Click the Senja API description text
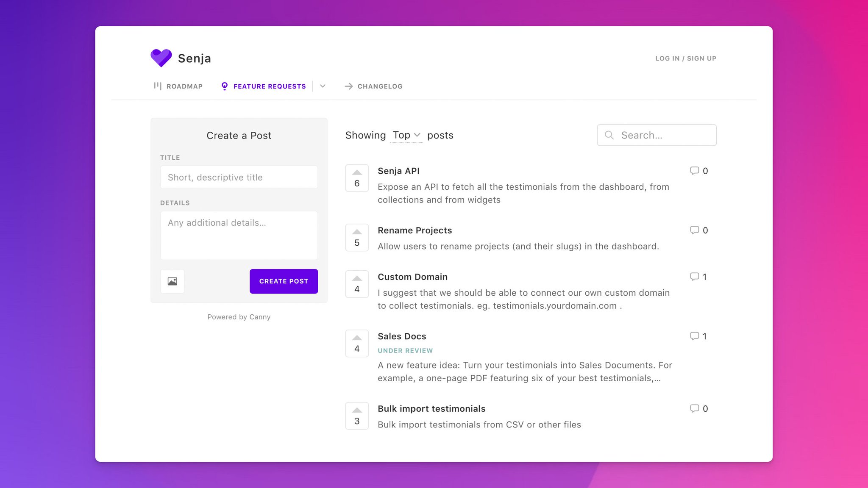Image resolution: width=868 pixels, height=488 pixels. pos(523,193)
